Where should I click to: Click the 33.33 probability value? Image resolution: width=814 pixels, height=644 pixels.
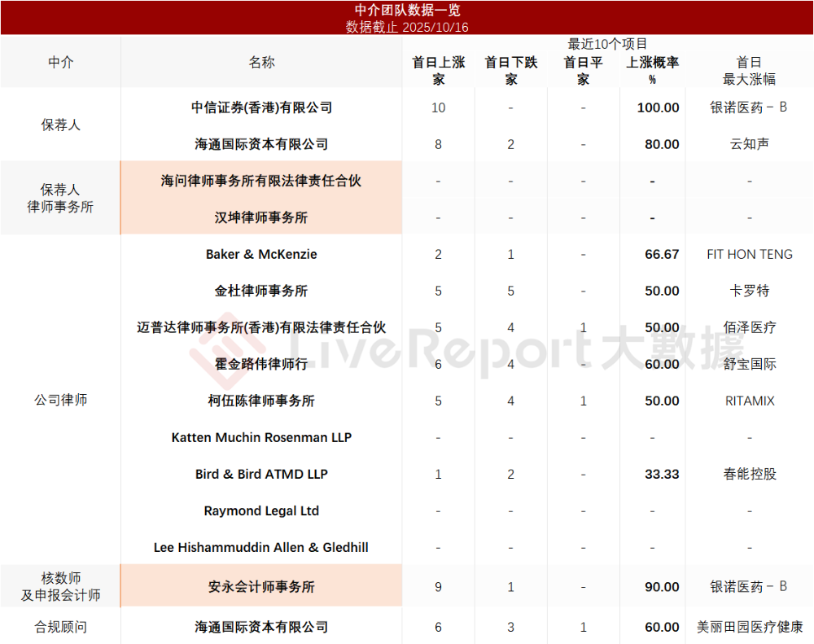(662, 474)
